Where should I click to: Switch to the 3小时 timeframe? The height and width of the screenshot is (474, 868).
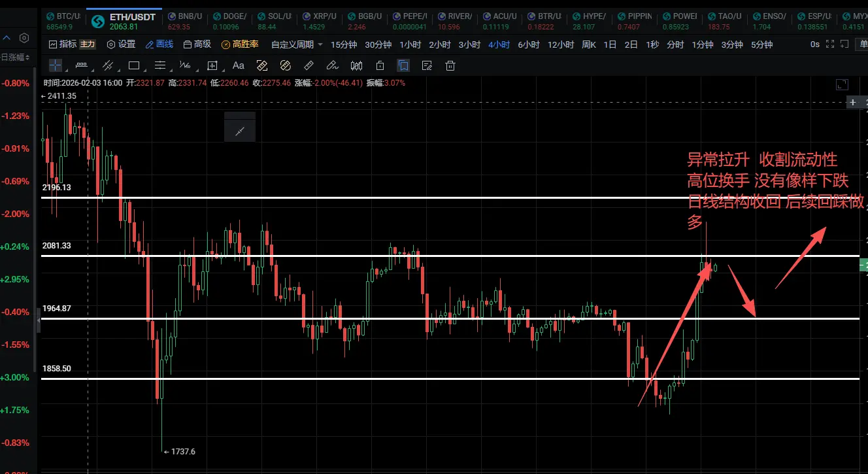(x=469, y=44)
